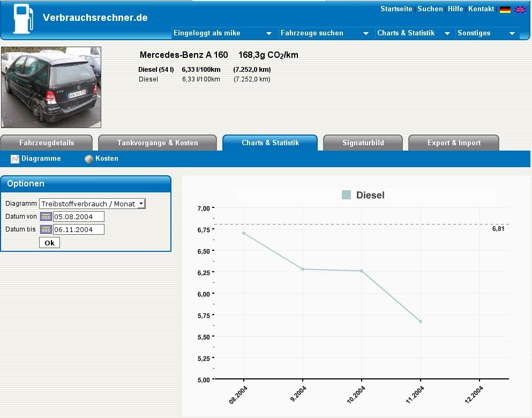
Task: Open Kosten via coin icon
Action: 89,159
